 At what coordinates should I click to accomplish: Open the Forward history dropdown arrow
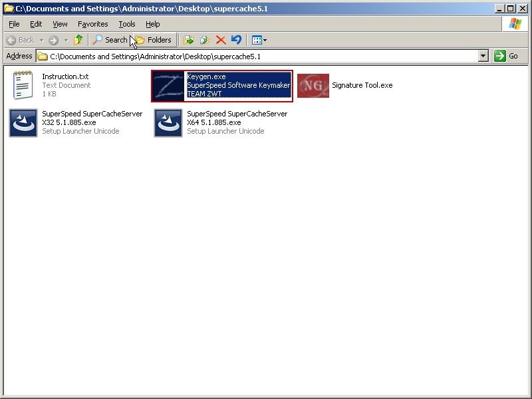click(x=66, y=40)
